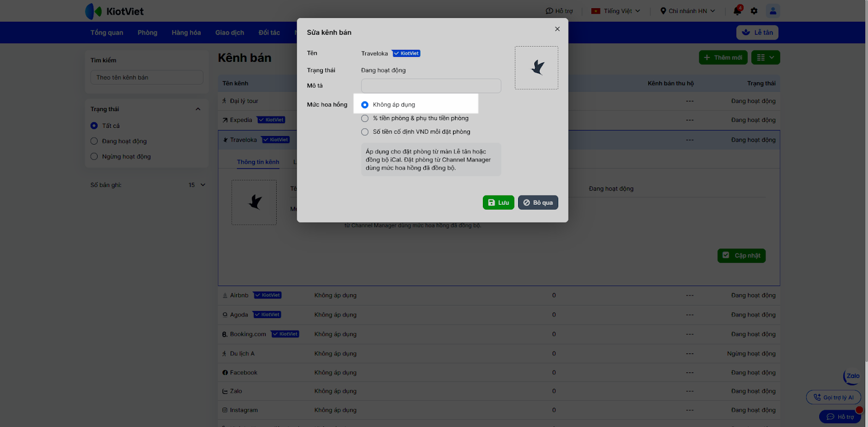Click the Expedia channel icon
Image resolution: width=868 pixels, height=427 pixels.
[x=225, y=120]
